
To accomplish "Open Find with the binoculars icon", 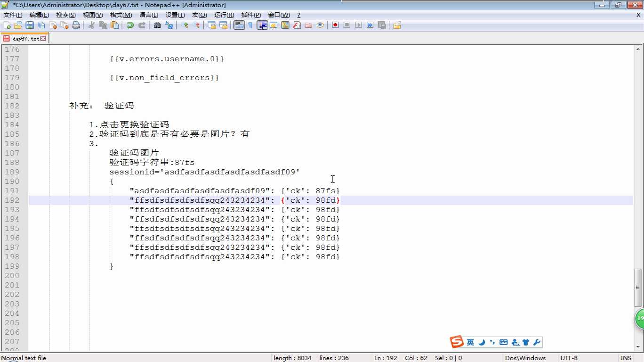I will click(157, 25).
